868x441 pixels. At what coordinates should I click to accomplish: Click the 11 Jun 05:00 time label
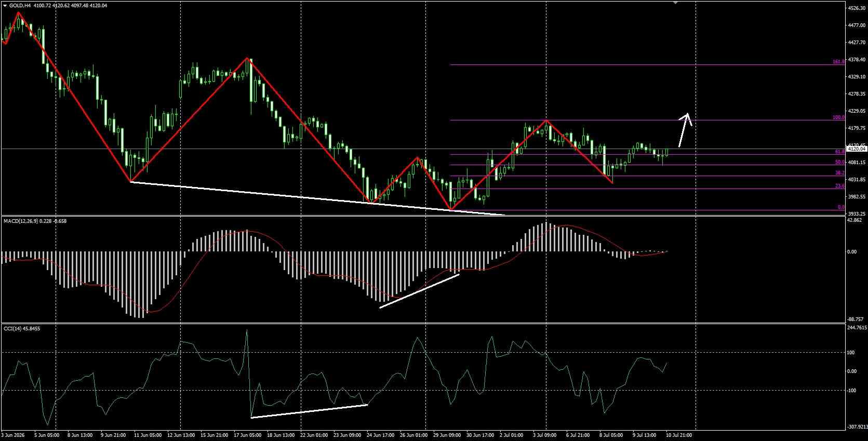pos(148,435)
